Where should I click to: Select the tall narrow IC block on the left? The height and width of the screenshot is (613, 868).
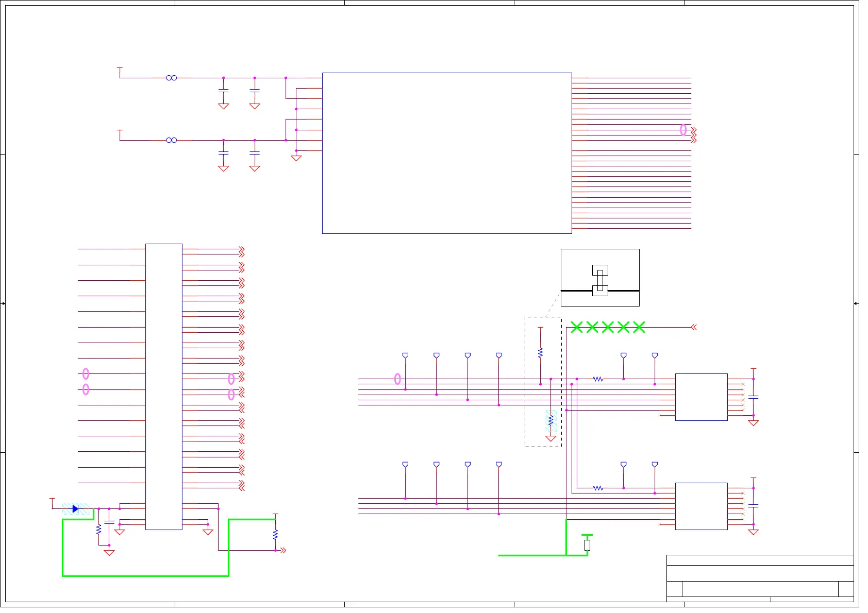(x=164, y=386)
